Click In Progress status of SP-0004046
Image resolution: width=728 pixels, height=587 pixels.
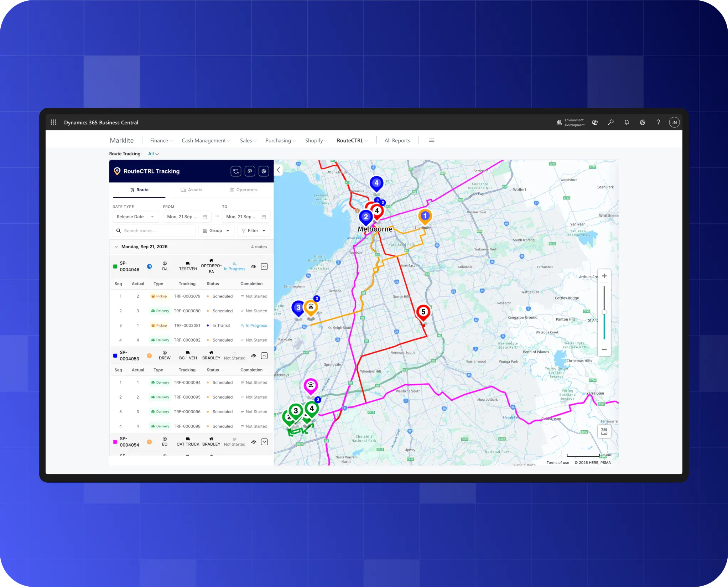pos(234,267)
